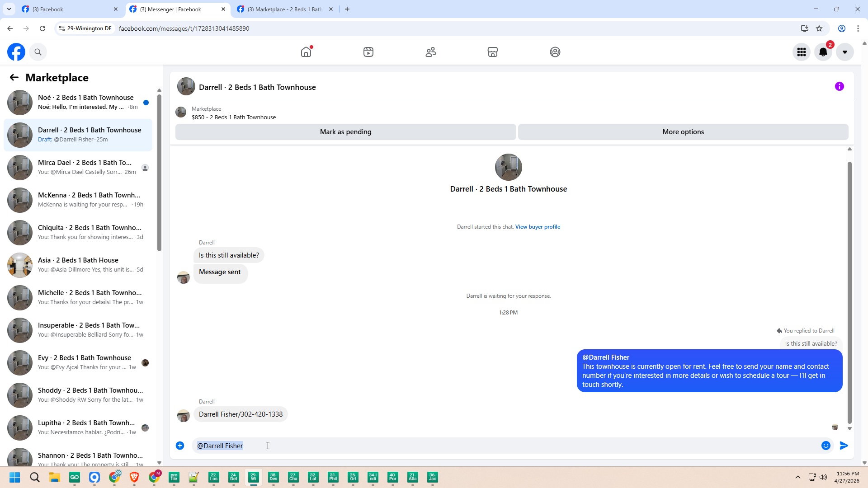Open a new browser tab
The image size is (868, 488).
347,9
